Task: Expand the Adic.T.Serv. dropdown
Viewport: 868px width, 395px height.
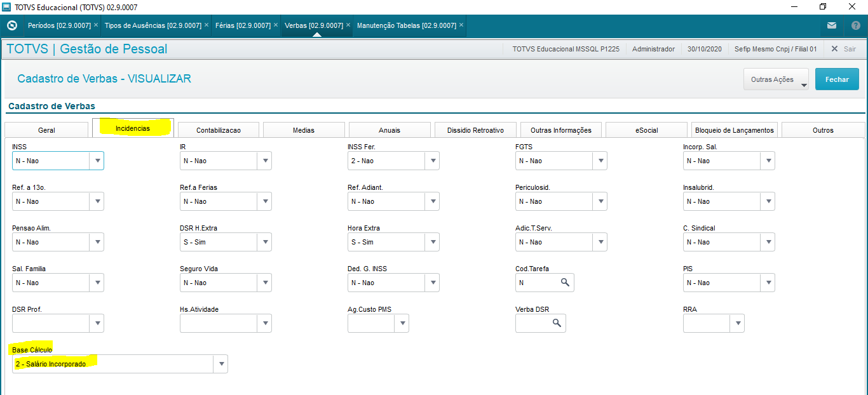Action: pos(600,242)
